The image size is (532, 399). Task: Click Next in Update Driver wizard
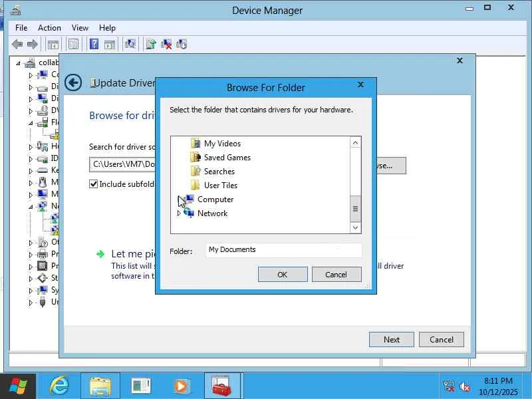coord(391,339)
